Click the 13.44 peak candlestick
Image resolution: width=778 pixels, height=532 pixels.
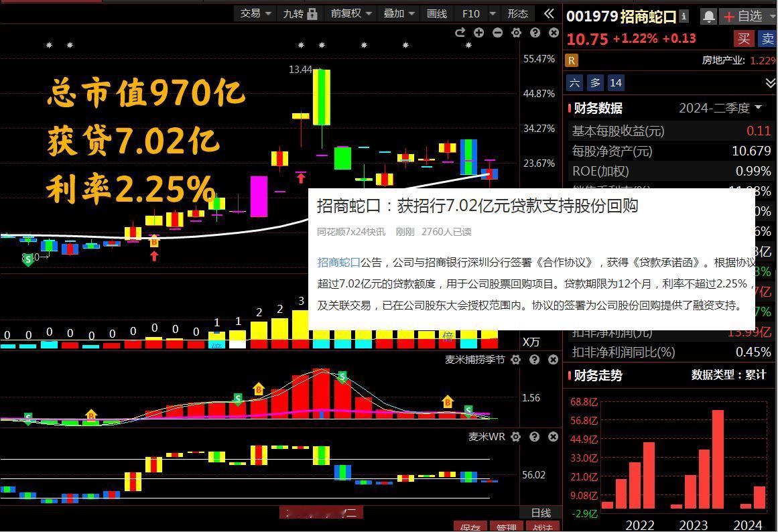tap(322, 97)
